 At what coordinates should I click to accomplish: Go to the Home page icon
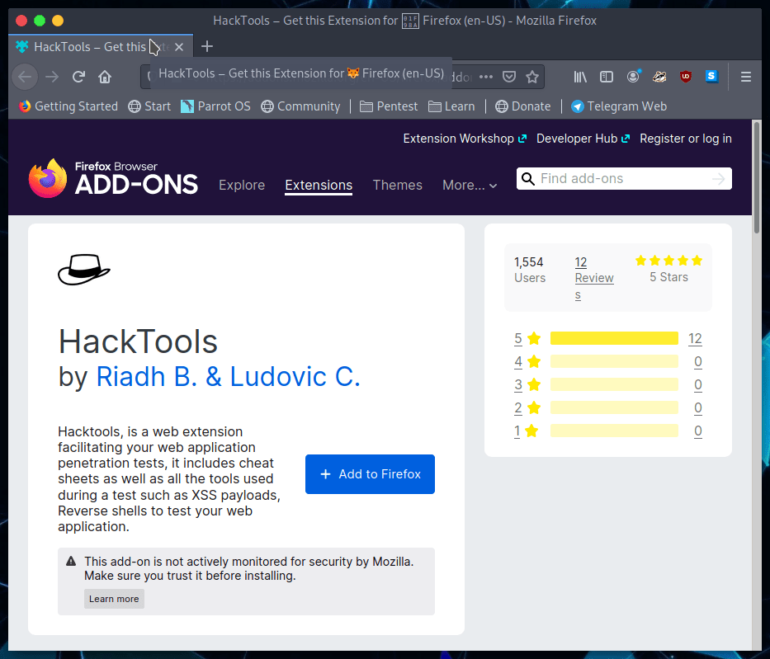point(105,77)
